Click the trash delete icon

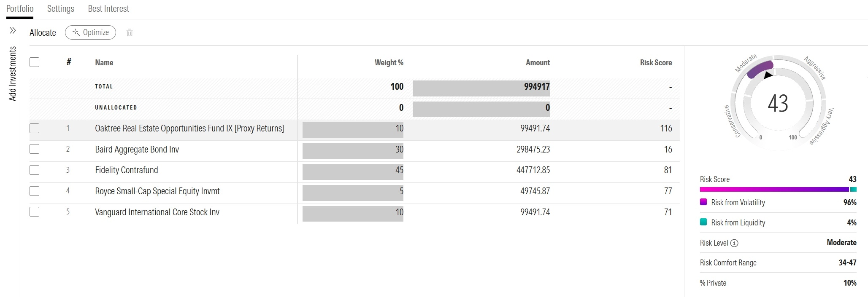point(130,32)
